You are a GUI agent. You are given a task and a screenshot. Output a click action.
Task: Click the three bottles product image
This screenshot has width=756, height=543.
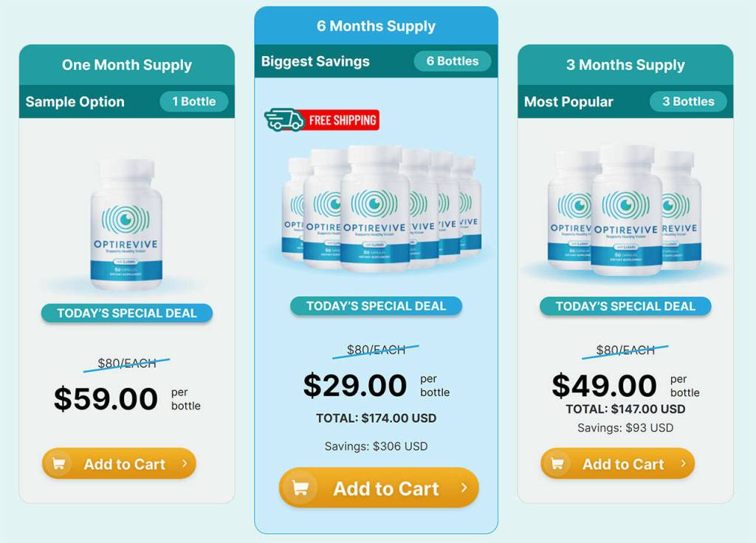pyautogui.click(x=625, y=210)
